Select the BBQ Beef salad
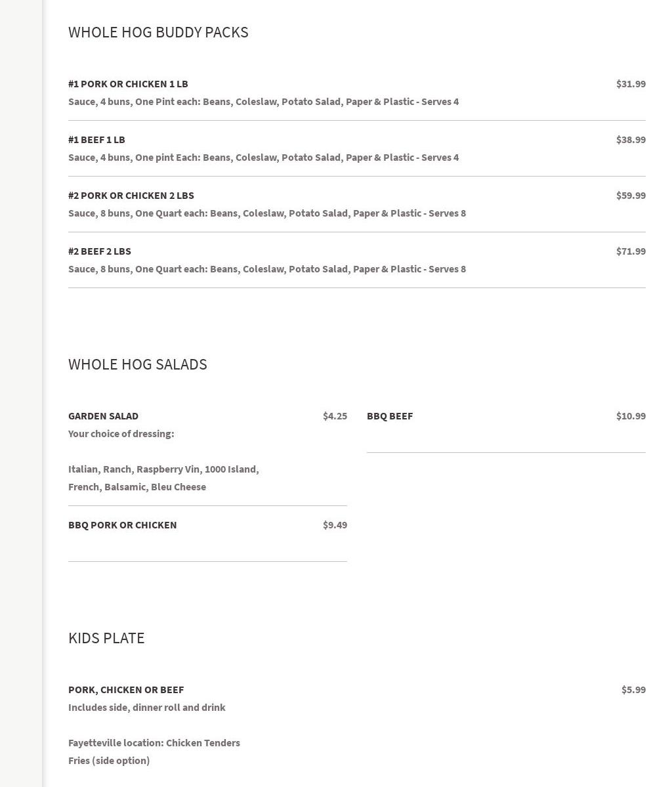Viewport: 672px width, 787px height. [x=390, y=416]
